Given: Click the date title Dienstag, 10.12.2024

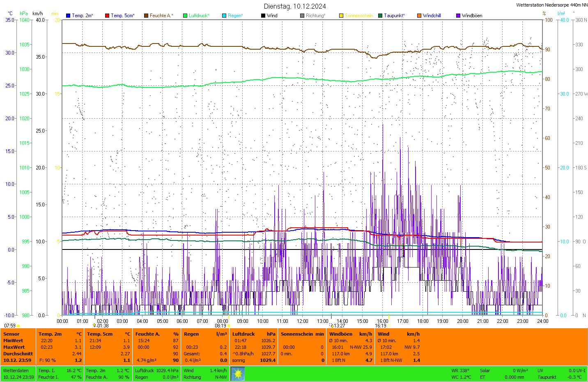Looking at the screenshot, I should point(295,6).
